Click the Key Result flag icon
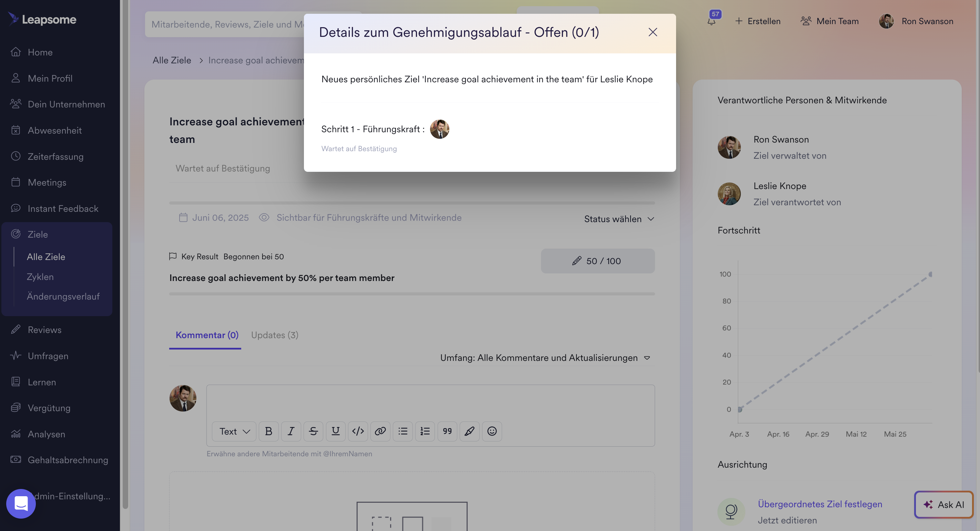The image size is (980, 531). click(173, 256)
